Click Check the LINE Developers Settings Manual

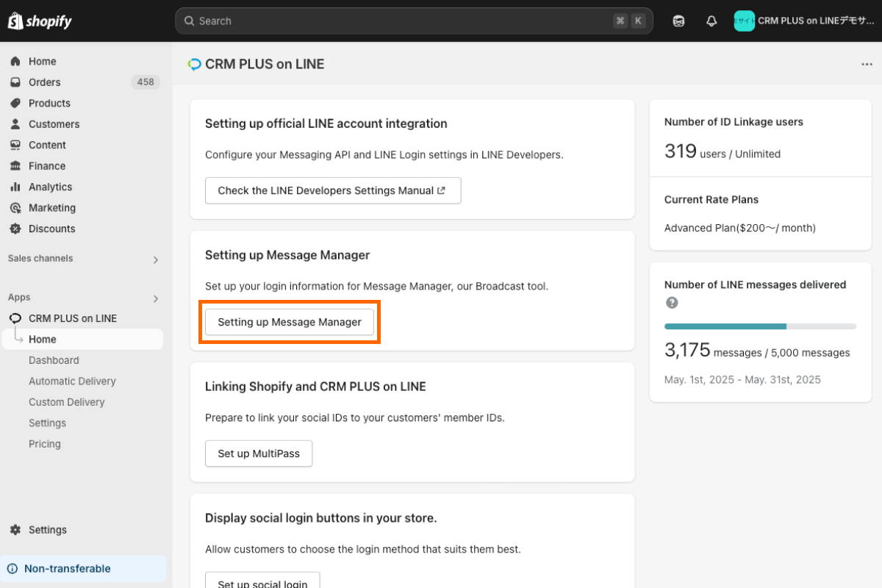pyautogui.click(x=333, y=190)
